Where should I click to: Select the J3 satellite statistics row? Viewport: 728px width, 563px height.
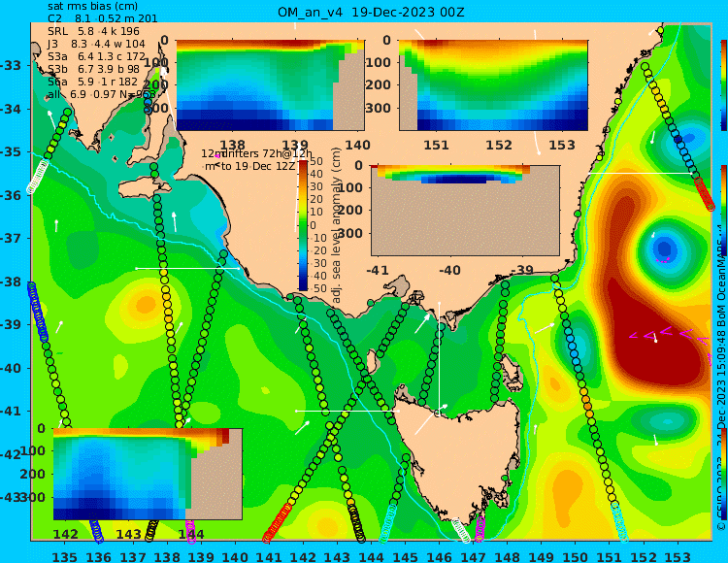pos(96,44)
